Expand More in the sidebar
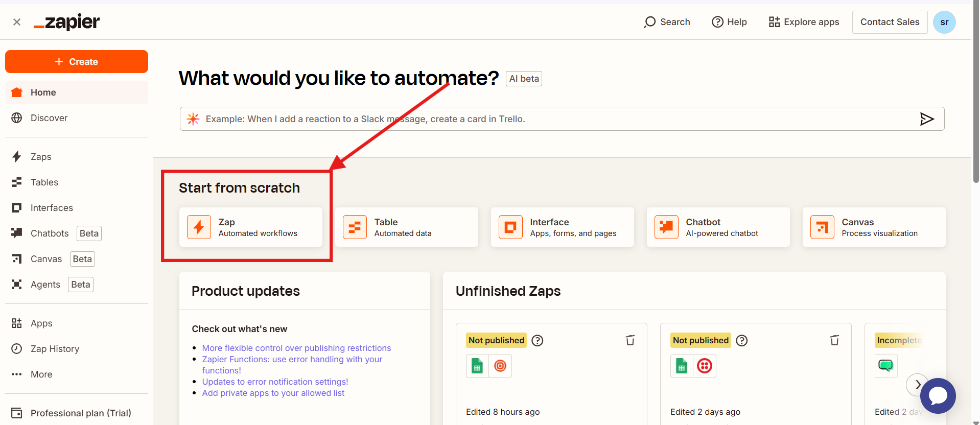980x425 pixels. point(77,374)
